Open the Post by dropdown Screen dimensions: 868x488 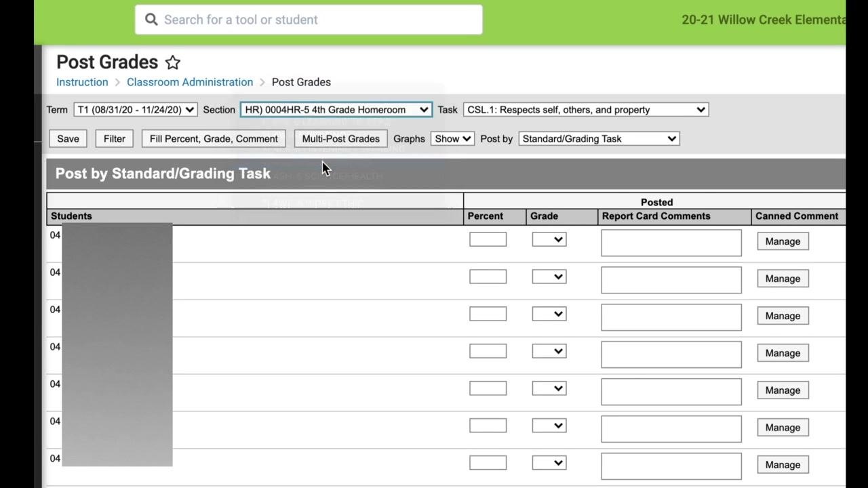pos(599,139)
